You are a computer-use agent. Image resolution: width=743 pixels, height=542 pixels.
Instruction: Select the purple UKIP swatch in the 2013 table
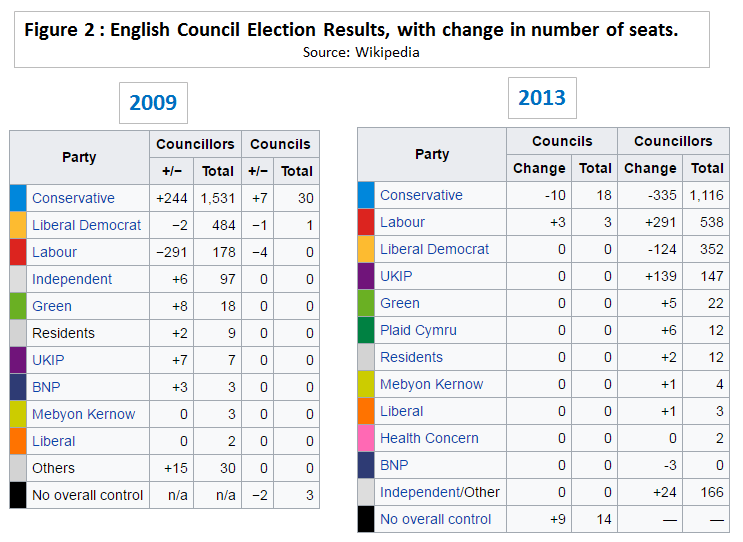(365, 276)
